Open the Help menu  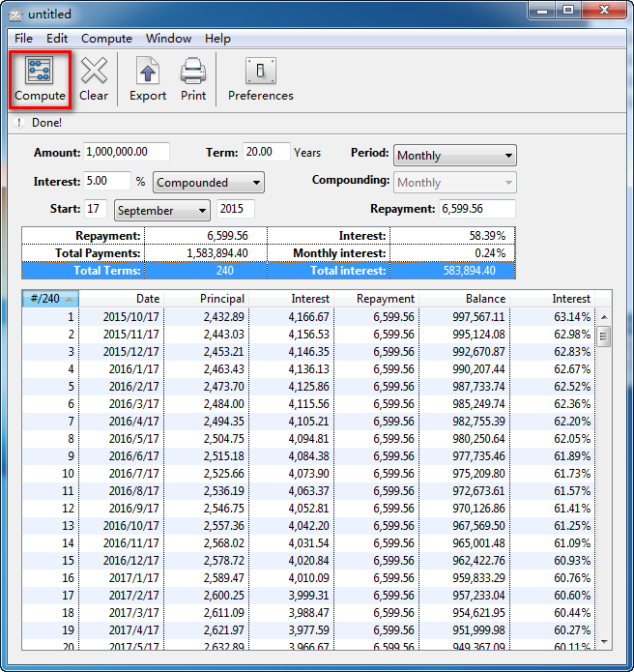[217, 39]
